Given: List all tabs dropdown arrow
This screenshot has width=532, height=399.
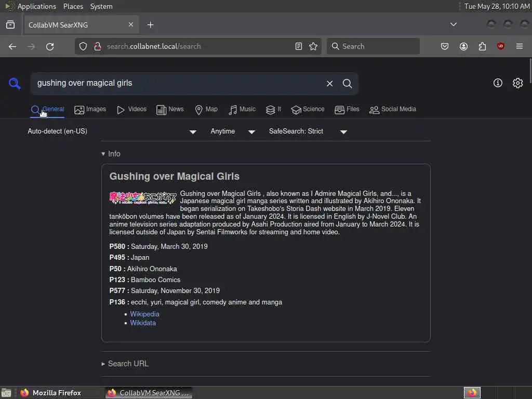Looking at the screenshot, I should [x=453, y=24].
